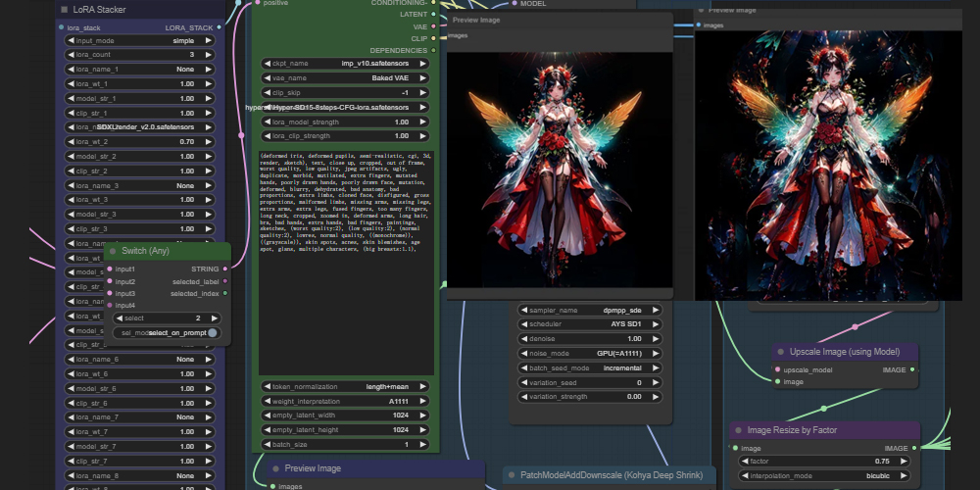This screenshot has height=490, width=980.
Task: Open the scheduler AYS SD1 dropdown
Action: pyautogui.click(x=589, y=324)
